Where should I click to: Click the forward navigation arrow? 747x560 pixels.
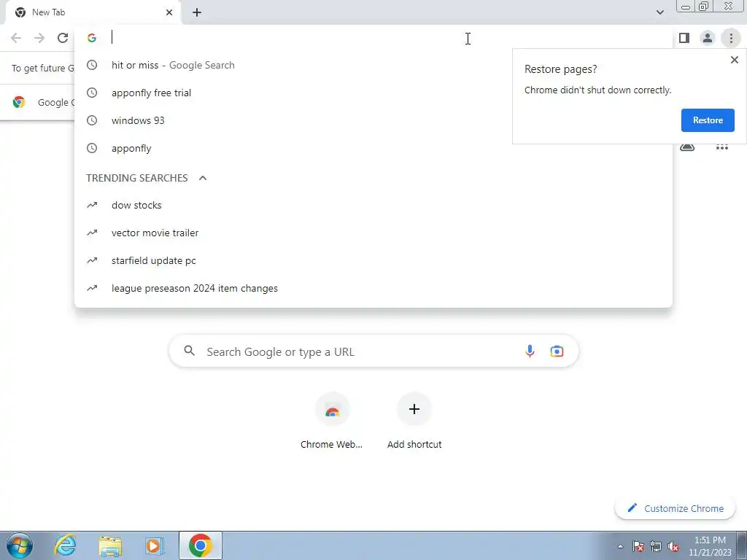point(39,38)
